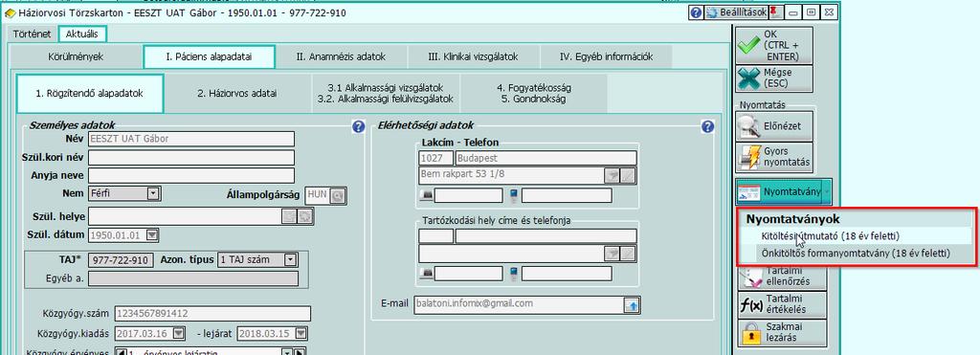Click the Szül.kori név input field

click(x=191, y=158)
